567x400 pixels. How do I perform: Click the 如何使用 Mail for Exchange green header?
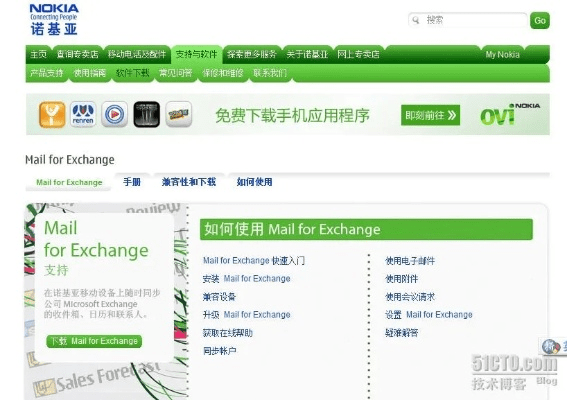coord(366,229)
